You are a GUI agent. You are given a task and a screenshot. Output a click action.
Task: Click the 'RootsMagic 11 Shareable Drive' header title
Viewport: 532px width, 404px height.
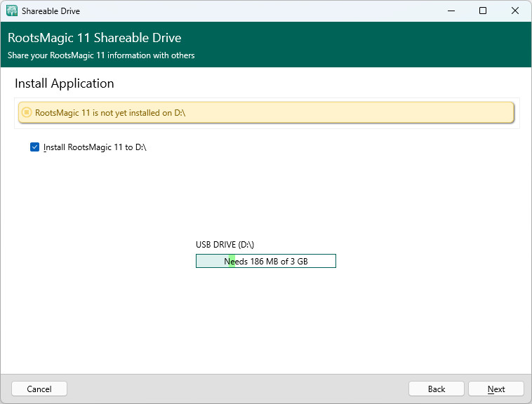[94, 38]
